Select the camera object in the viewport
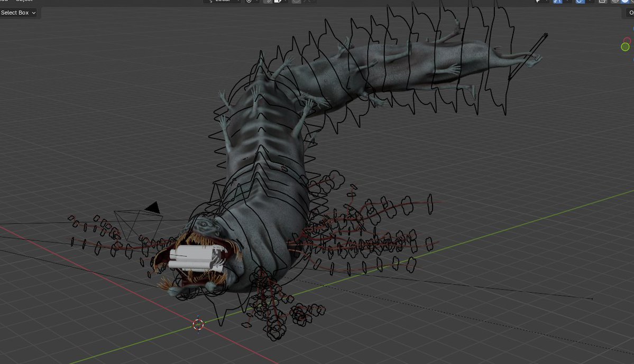This screenshot has height=364, width=634. [x=139, y=222]
